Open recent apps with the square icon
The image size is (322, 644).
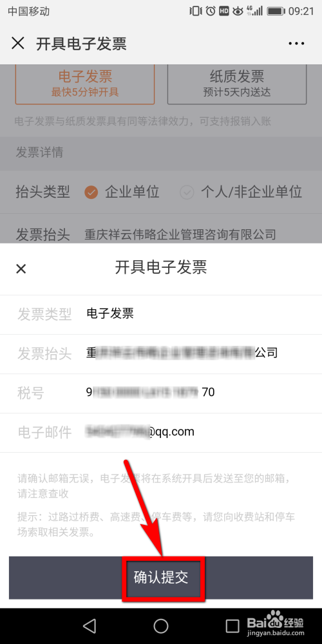pos(232,625)
